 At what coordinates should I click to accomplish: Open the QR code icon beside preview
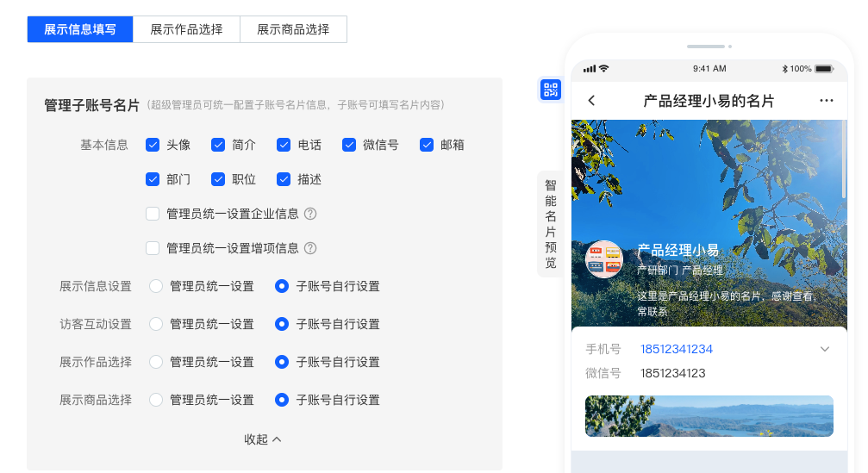(551, 90)
